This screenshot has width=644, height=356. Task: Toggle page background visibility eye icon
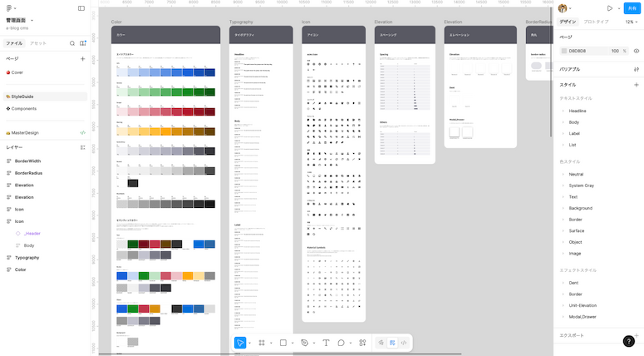pyautogui.click(x=637, y=51)
